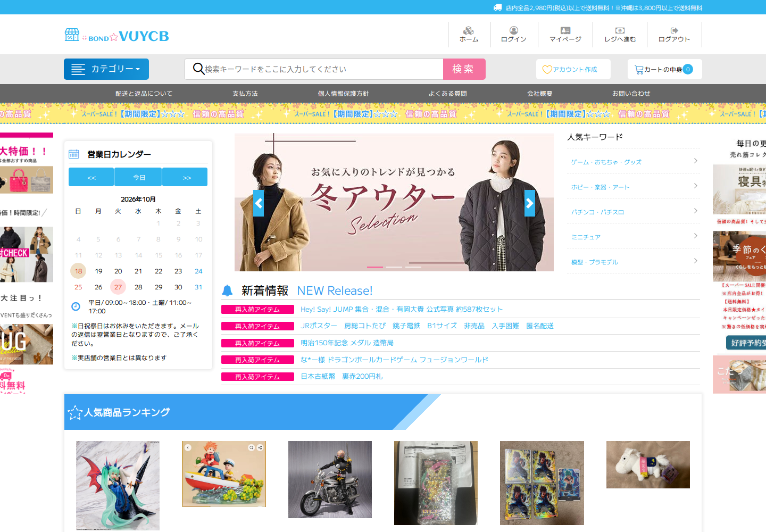
Task: Open the packaged card sleeve product thumbnail
Action: click(x=436, y=483)
